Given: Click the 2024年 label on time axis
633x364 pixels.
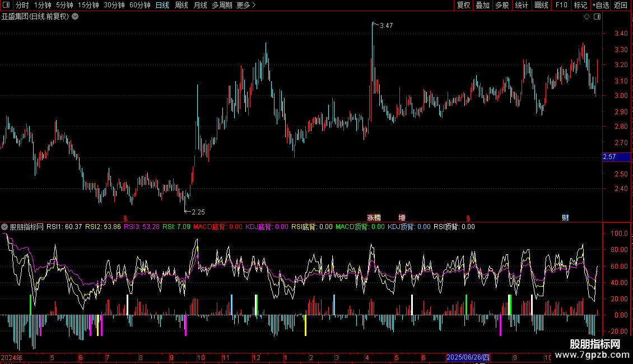Looking at the screenshot, I should point(12,358).
